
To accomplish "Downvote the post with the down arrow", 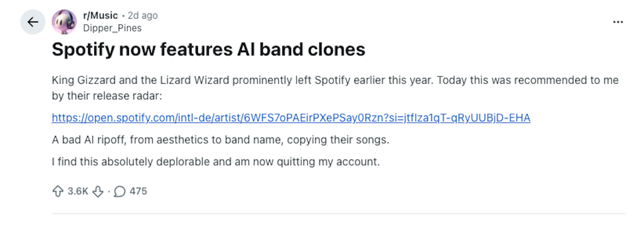I will point(98,191).
